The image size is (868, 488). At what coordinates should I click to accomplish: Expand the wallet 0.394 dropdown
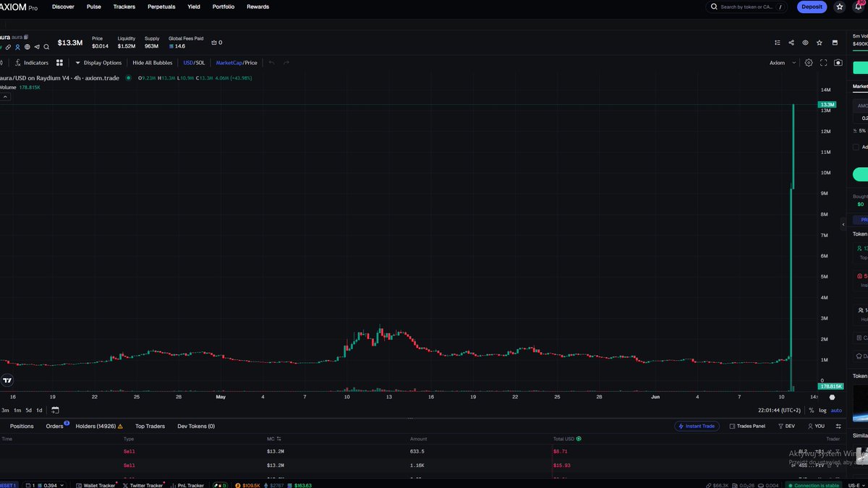point(45,485)
